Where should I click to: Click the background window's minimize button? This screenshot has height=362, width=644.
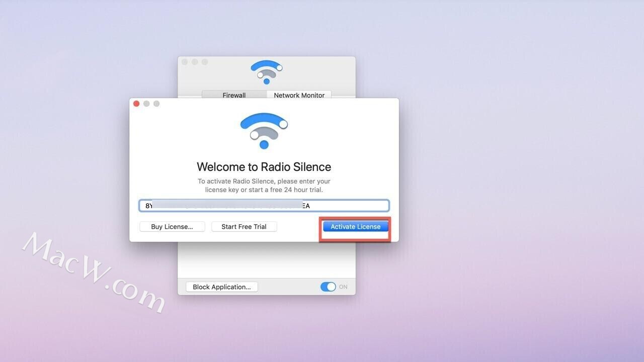tap(195, 62)
